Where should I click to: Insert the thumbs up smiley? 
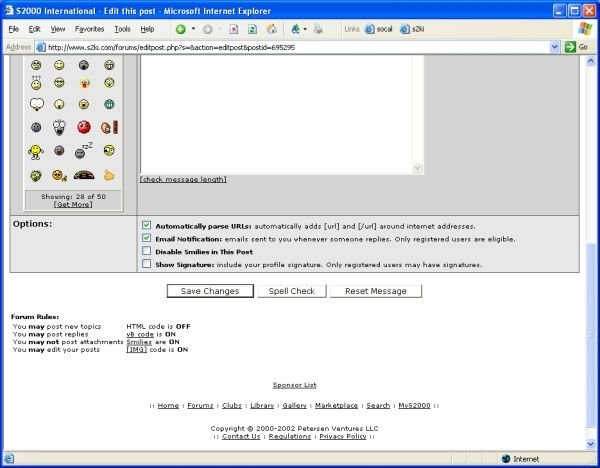pyautogui.click(x=109, y=175)
